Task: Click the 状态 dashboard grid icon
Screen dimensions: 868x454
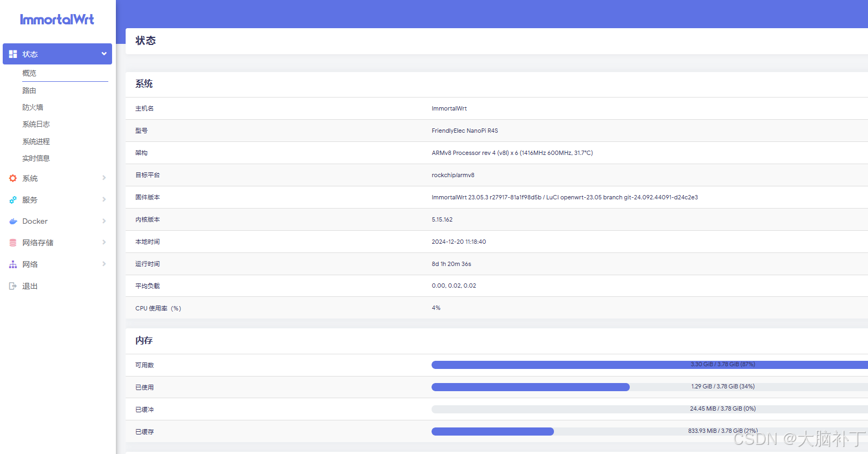Action: (13, 54)
